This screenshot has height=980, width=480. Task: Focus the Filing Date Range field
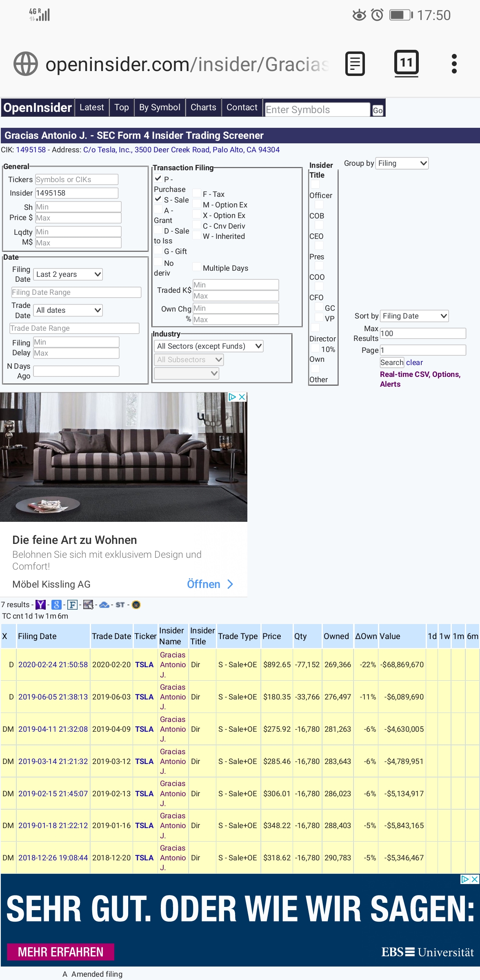[76, 292]
